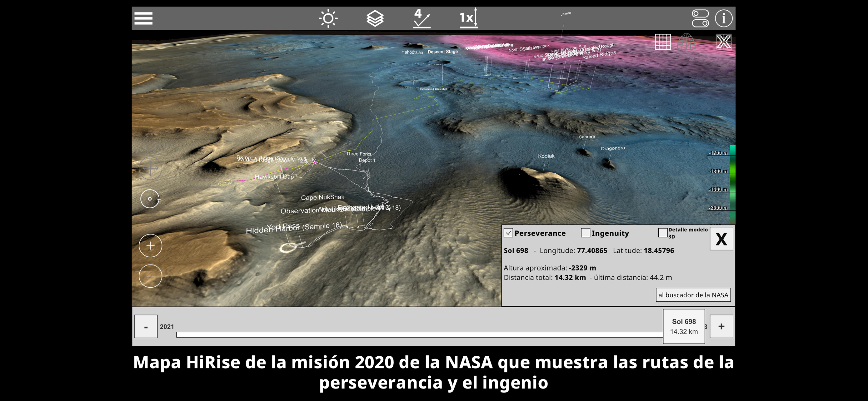Click the timeline slider track
The height and width of the screenshot is (401, 868).
click(x=420, y=334)
